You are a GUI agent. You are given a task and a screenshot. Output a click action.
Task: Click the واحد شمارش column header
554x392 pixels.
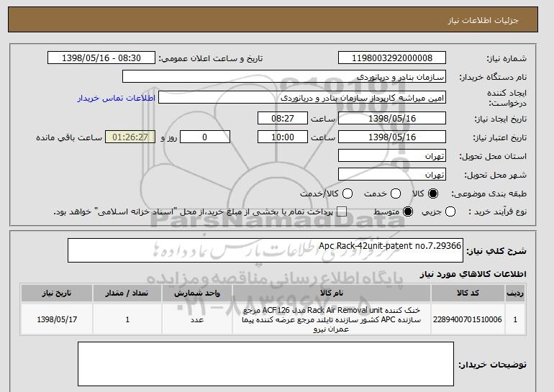[x=197, y=293]
